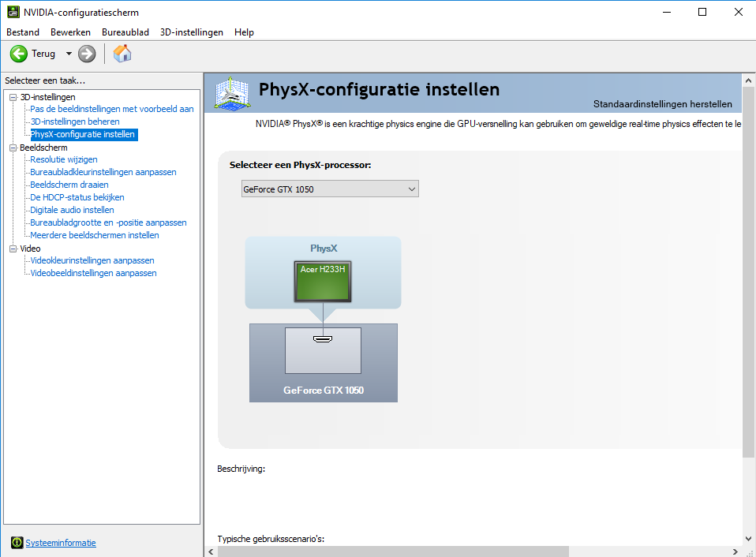Click the GeForce GTX 1050 GPU box
756x557 pixels.
(x=324, y=363)
